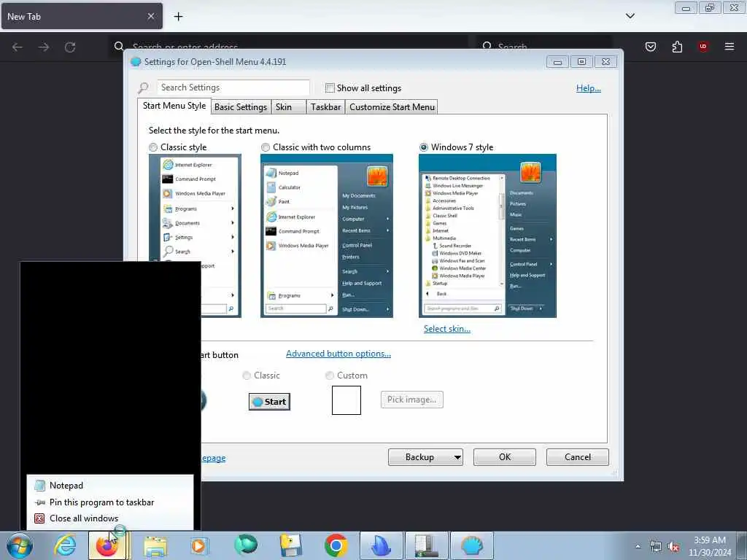Open the Skin tab
The width and height of the screenshot is (747, 560).
288,107
